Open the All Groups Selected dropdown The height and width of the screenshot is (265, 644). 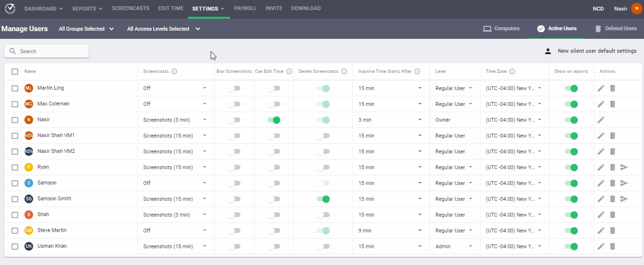click(x=86, y=29)
